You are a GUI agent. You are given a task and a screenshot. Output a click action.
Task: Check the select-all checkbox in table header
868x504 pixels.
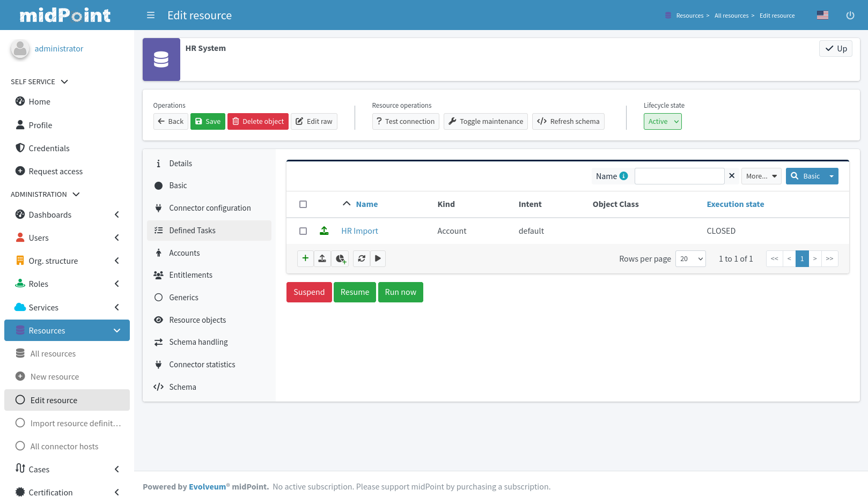[x=303, y=204]
